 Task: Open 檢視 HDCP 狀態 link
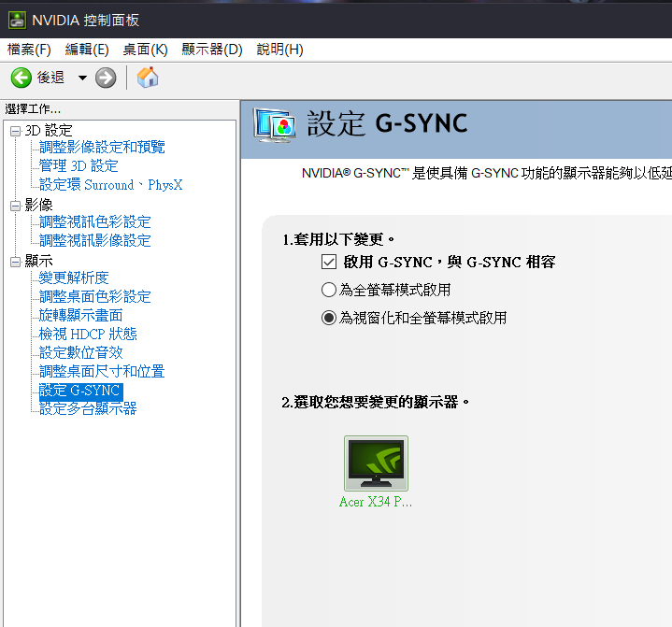(88, 334)
